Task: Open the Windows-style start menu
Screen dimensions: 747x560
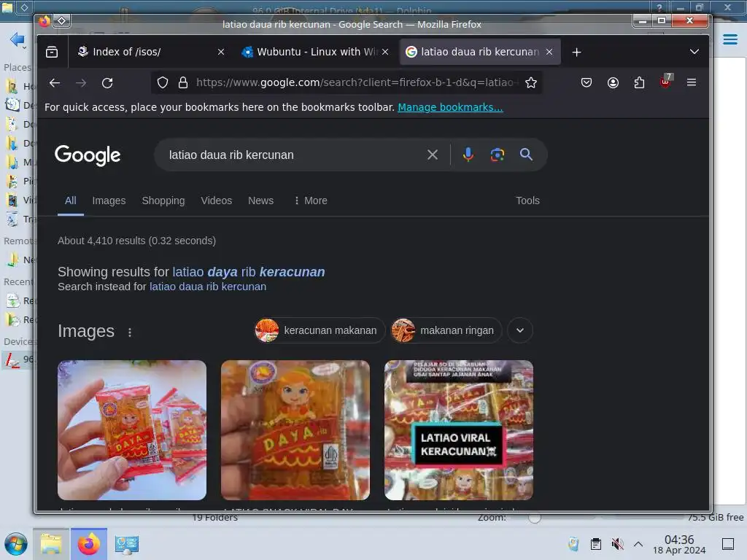Action: point(16,544)
